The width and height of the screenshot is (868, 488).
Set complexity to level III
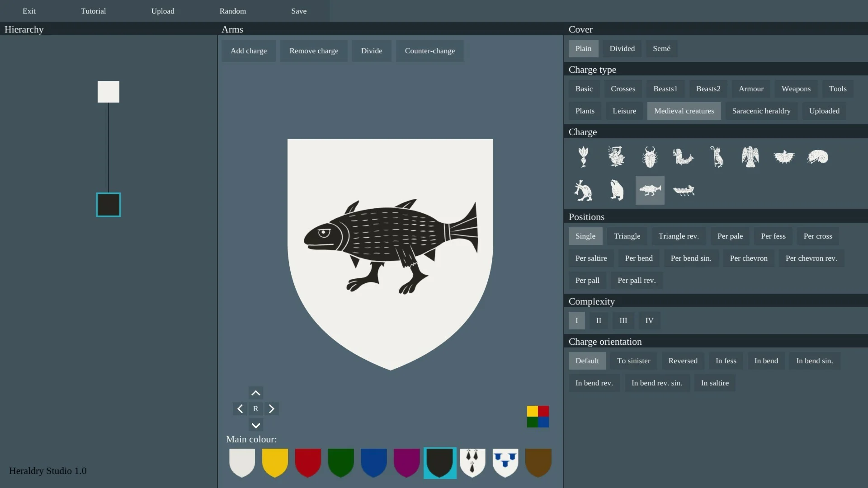click(623, 320)
